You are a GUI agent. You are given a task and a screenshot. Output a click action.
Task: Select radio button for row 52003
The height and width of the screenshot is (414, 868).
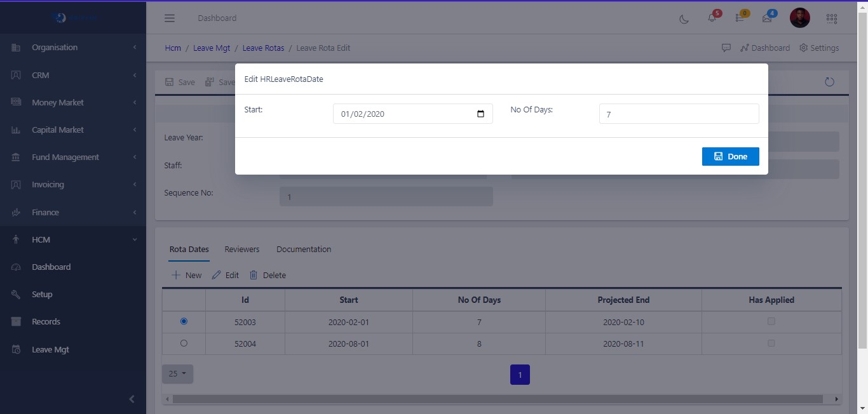184,321
